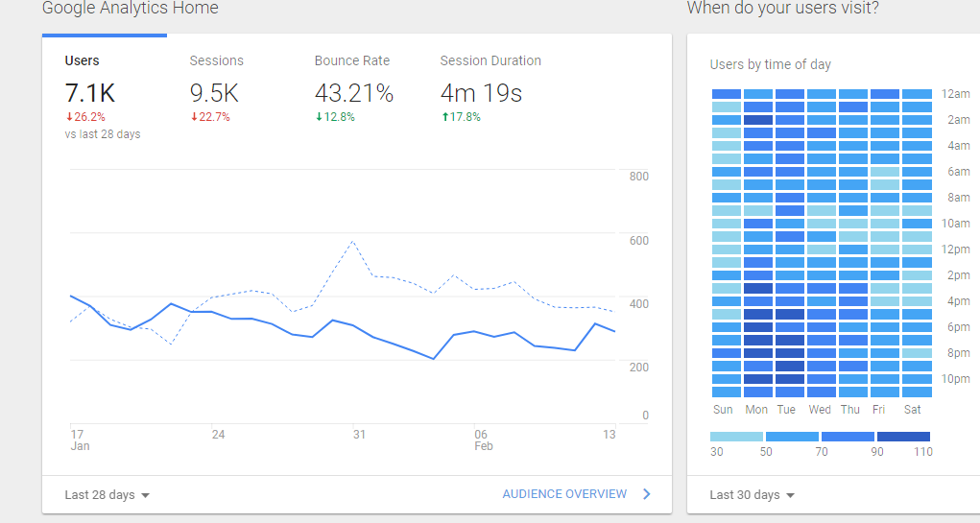Click the Google Analytics Home heading
This screenshot has height=523, width=980.
point(131,9)
